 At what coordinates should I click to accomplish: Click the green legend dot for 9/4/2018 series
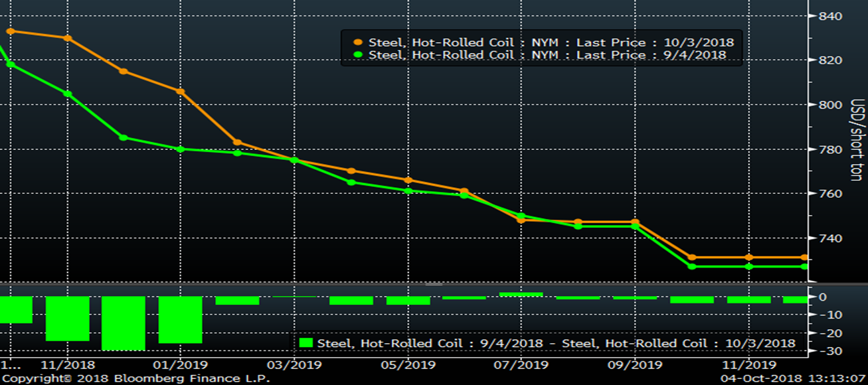coord(357,55)
